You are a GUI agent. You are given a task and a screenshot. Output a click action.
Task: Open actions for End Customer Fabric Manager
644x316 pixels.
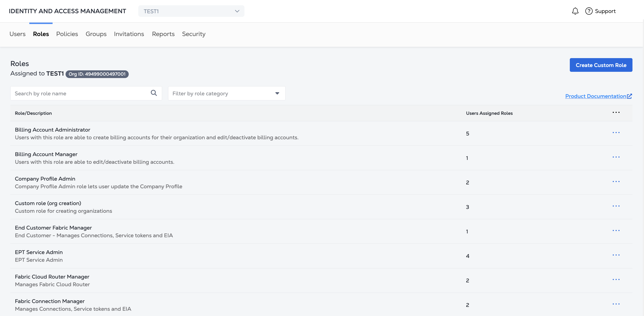(x=616, y=231)
